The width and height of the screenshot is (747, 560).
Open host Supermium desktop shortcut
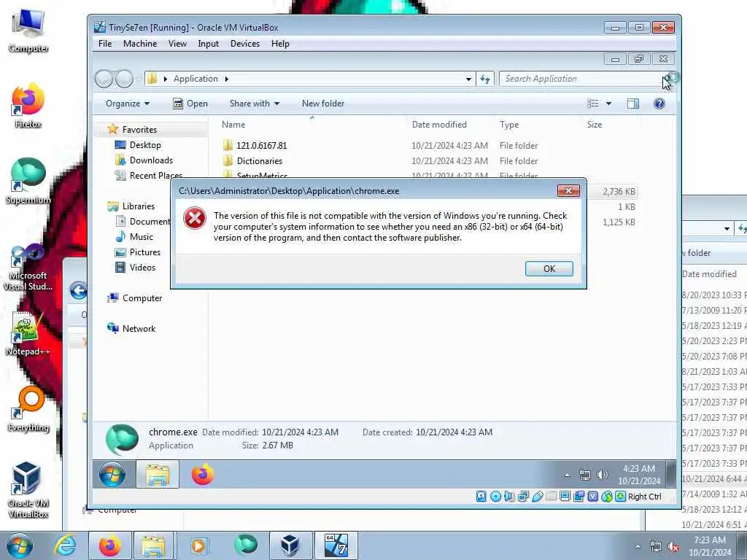pyautogui.click(x=28, y=182)
